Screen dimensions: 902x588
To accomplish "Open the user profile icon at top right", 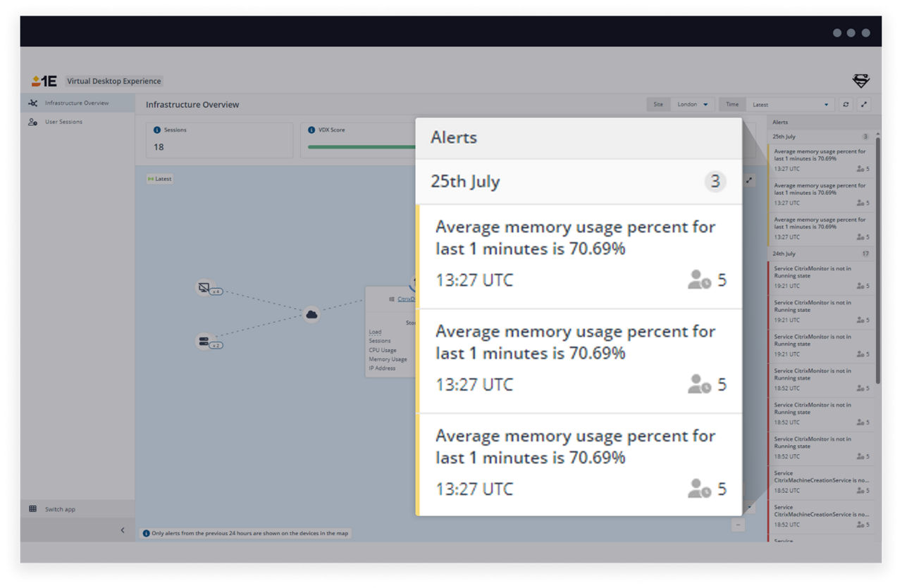I will click(861, 81).
